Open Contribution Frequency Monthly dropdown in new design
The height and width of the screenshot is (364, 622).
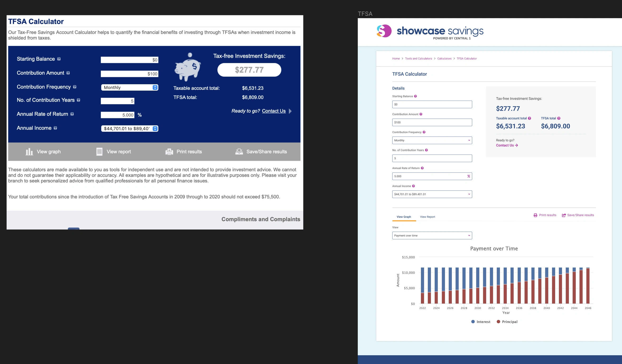point(432,140)
